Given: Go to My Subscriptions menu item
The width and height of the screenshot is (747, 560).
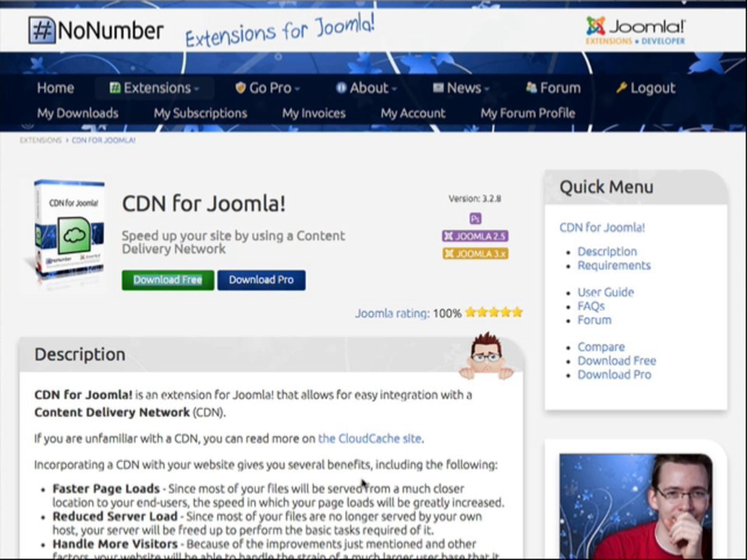Looking at the screenshot, I should point(200,113).
